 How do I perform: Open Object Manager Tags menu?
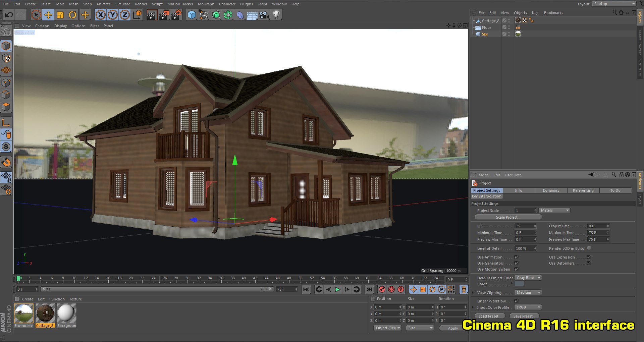point(535,13)
